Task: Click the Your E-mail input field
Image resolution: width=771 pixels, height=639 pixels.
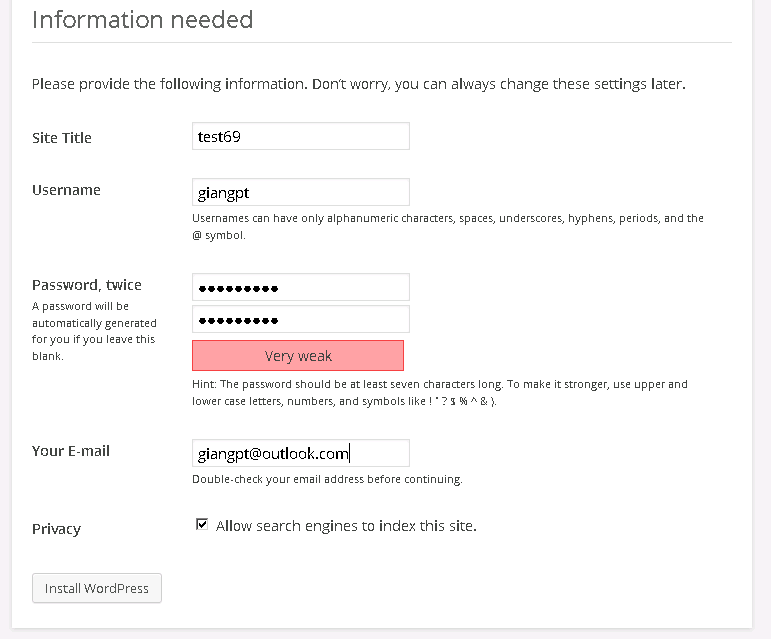Action: coord(300,453)
